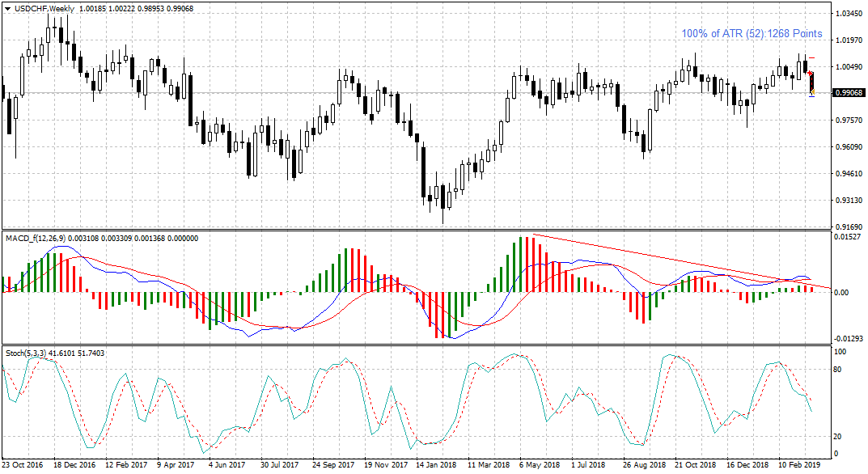Click the 23 Oct 2016 date label
868x474 pixels.
(23, 464)
